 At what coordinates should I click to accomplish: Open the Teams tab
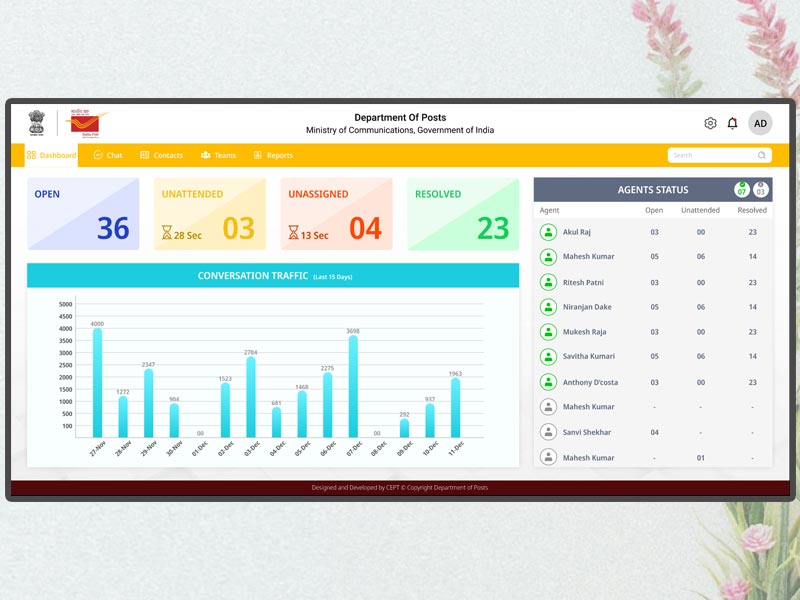218,155
